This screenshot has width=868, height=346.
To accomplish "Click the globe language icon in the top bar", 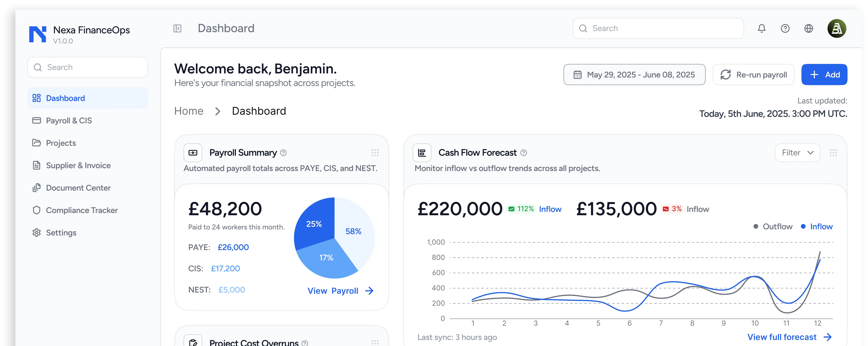I will 809,28.
